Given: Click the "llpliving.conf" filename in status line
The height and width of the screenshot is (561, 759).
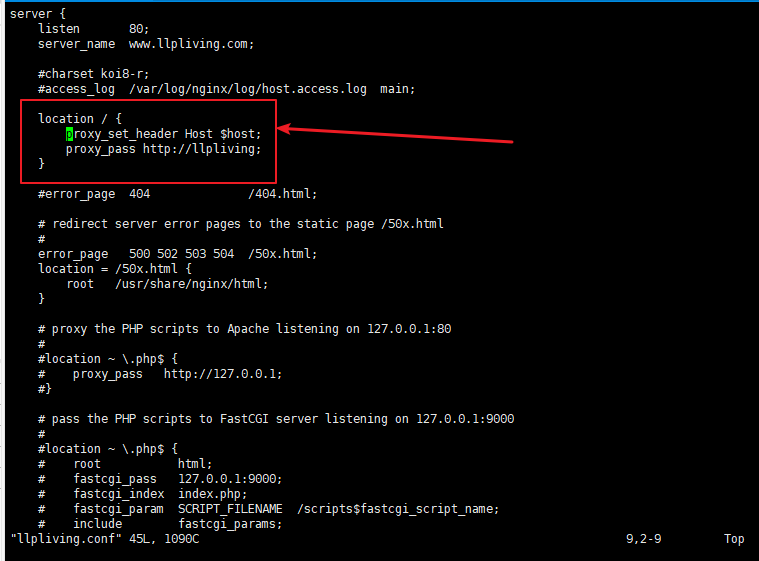Looking at the screenshot, I should pyautogui.click(x=61, y=539).
